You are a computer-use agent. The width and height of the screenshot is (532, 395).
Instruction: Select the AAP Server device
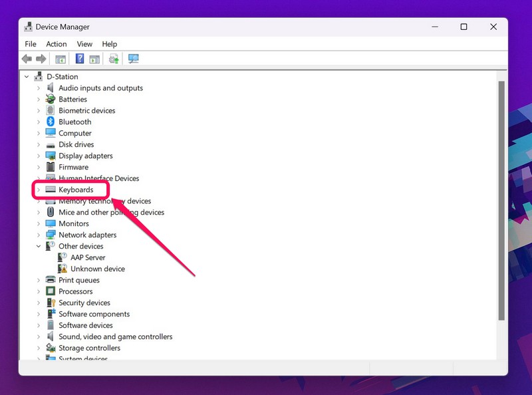coord(88,257)
